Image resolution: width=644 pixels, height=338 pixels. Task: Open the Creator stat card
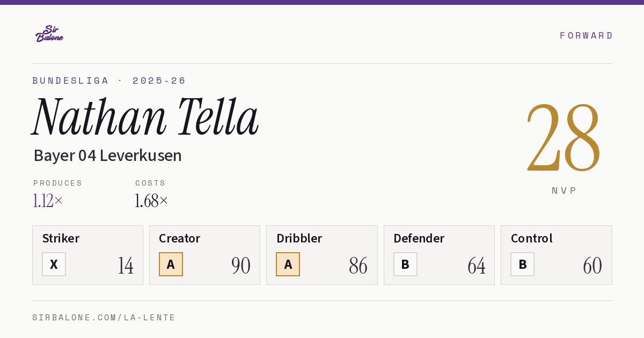(x=204, y=255)
